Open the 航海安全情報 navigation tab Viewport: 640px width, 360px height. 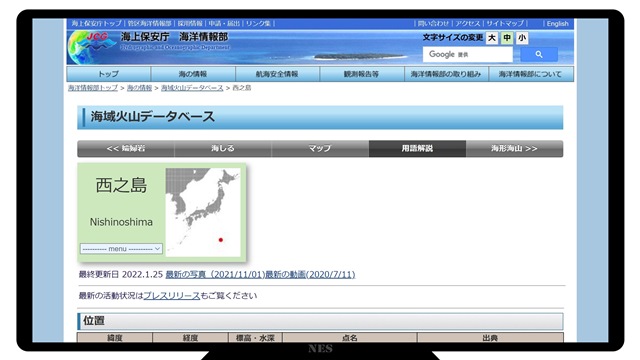pyautogui.click(x=278, y=74)
